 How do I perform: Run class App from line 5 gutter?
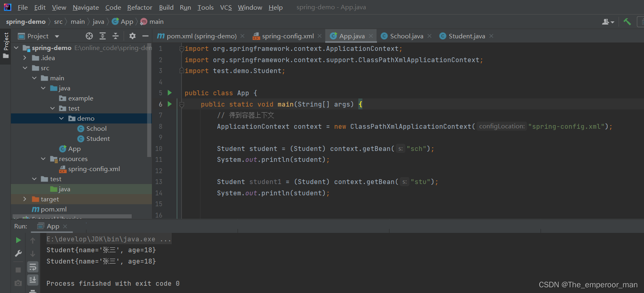tap(170, 93)
